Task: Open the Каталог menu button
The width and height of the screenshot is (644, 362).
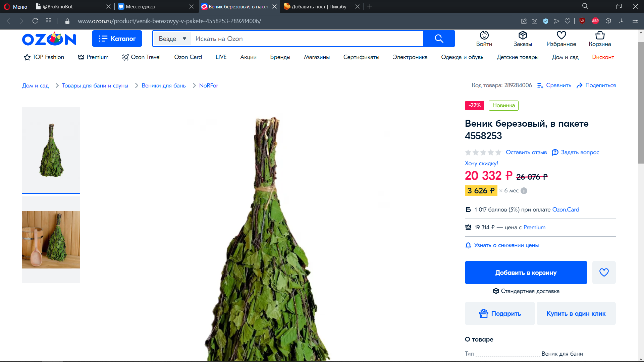Action: [x=117, y=39]
